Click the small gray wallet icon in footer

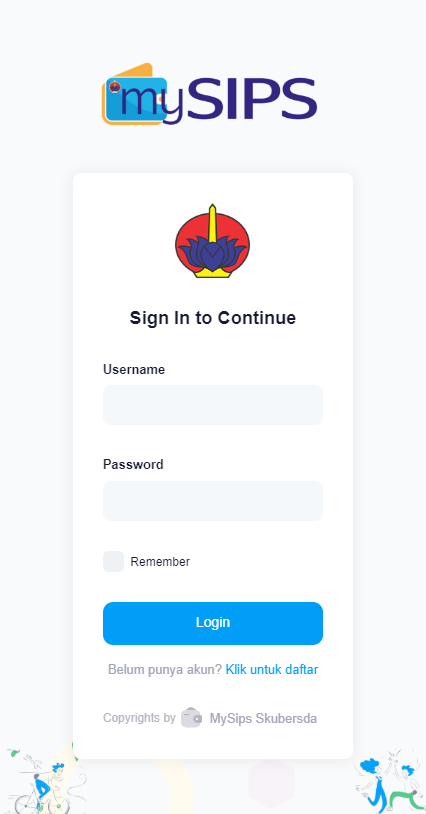pos(191,717)
